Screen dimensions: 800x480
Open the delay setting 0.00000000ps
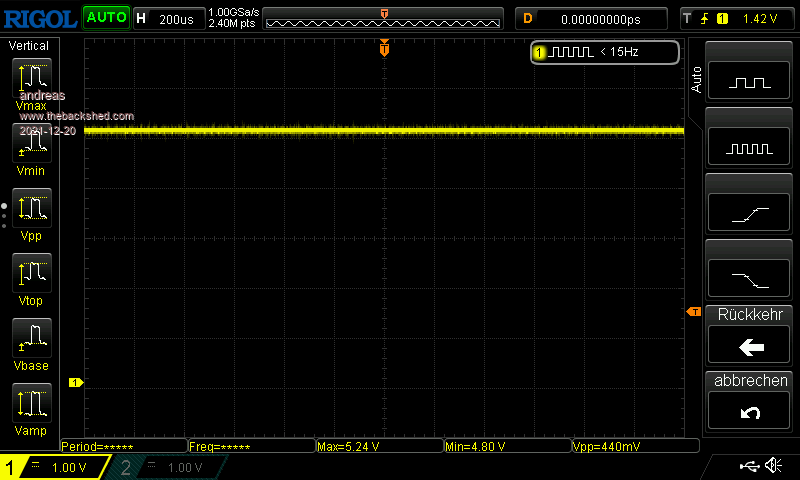click(x=592, y=18)
